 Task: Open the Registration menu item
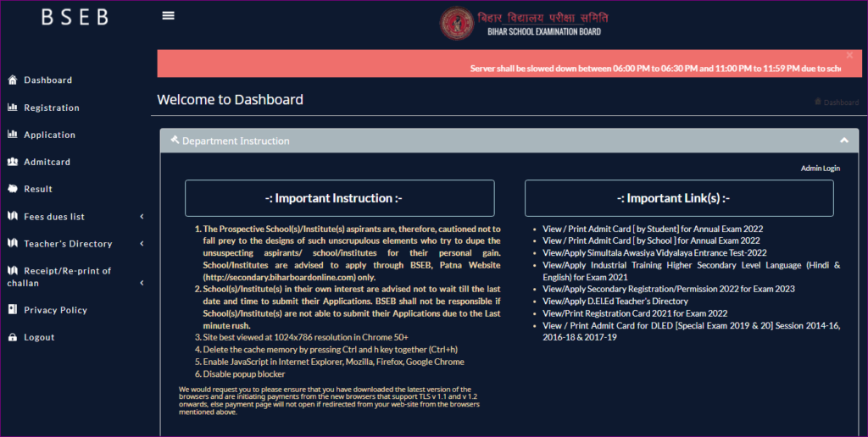[x=52, y=108]
